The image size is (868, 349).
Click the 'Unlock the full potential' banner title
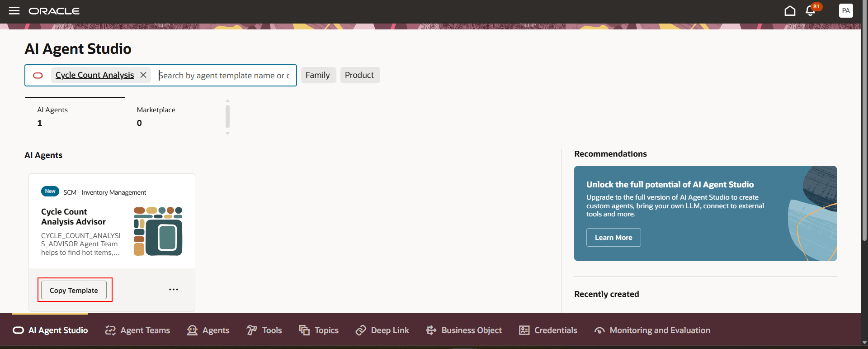click(670, 185)
